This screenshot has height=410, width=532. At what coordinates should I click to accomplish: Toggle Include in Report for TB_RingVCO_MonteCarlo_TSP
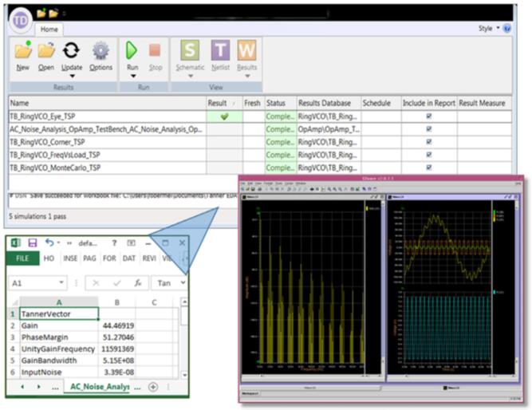tap(429, 168)
